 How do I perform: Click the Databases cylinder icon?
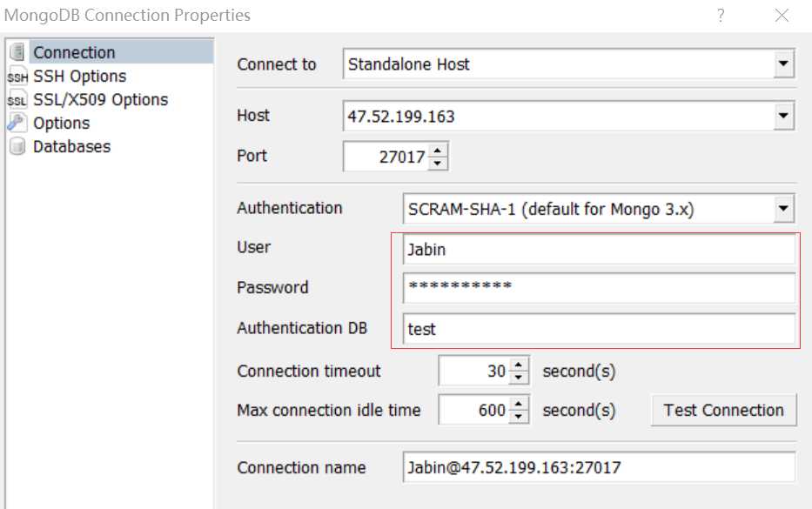tap(17, 146)
